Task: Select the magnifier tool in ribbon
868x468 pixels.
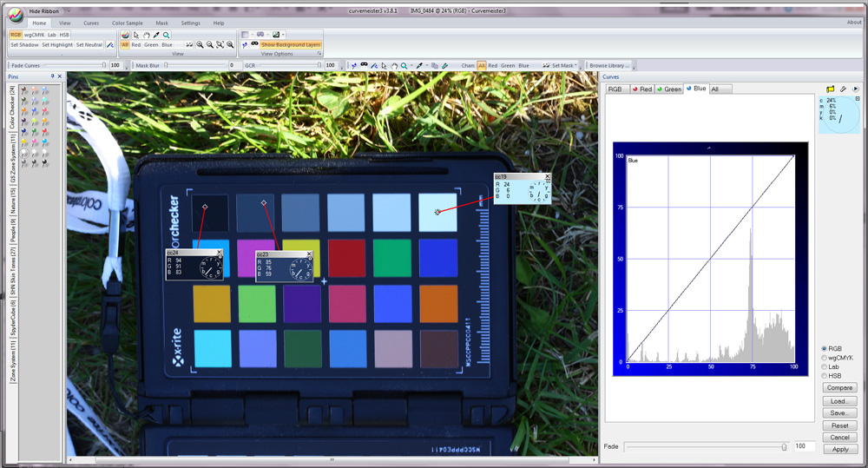Action: click(166, 35)
